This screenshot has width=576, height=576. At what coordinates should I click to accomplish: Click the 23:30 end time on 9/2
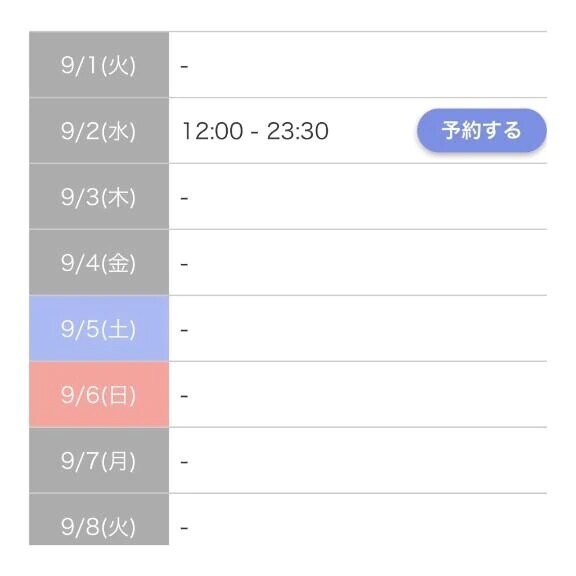298,131
